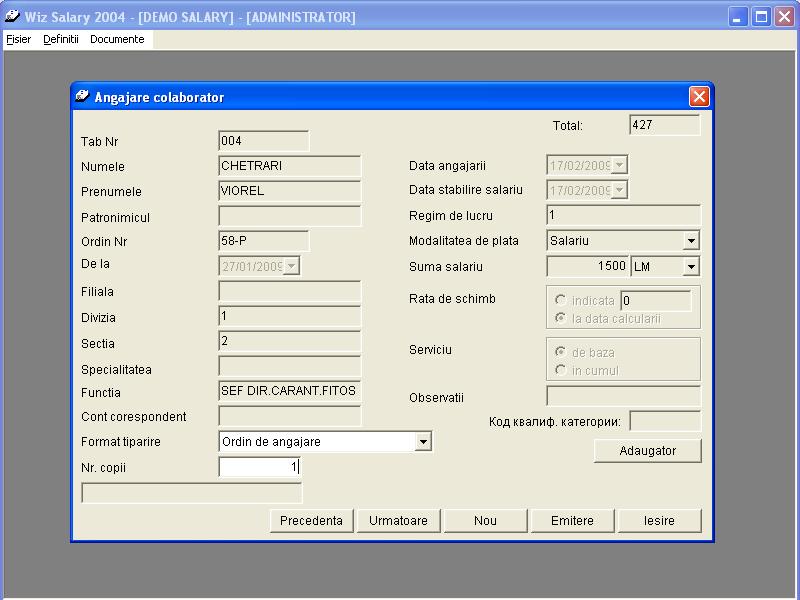The height and width of the screenshot is (600, 800).
Task: Expand the Modalitatea de plata dropdown
Action: pyautogui.click(x=690, y=241)
